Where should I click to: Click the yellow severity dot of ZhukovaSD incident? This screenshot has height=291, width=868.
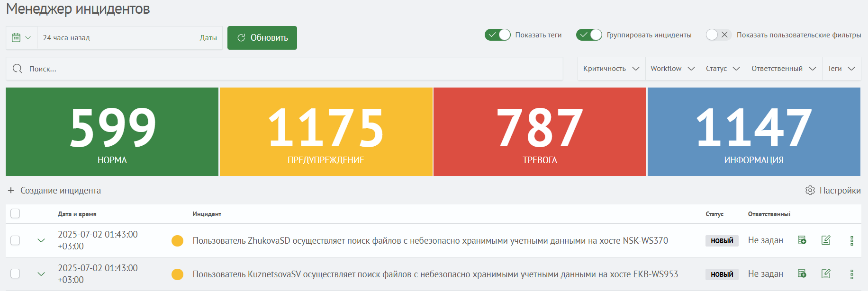(x=177, y=241)
